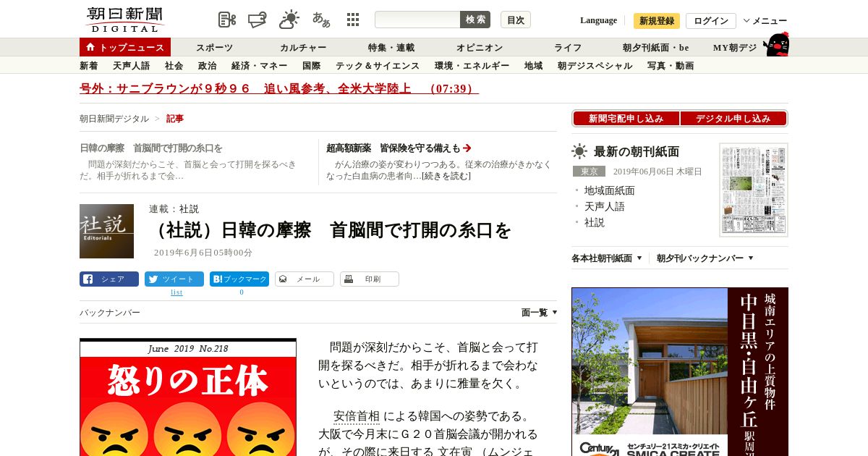The width and height of the screenshot is (868, 456).
Task: Expand 面一覧 dropdown
Action: pyautogui.click(x=540, y=313)
